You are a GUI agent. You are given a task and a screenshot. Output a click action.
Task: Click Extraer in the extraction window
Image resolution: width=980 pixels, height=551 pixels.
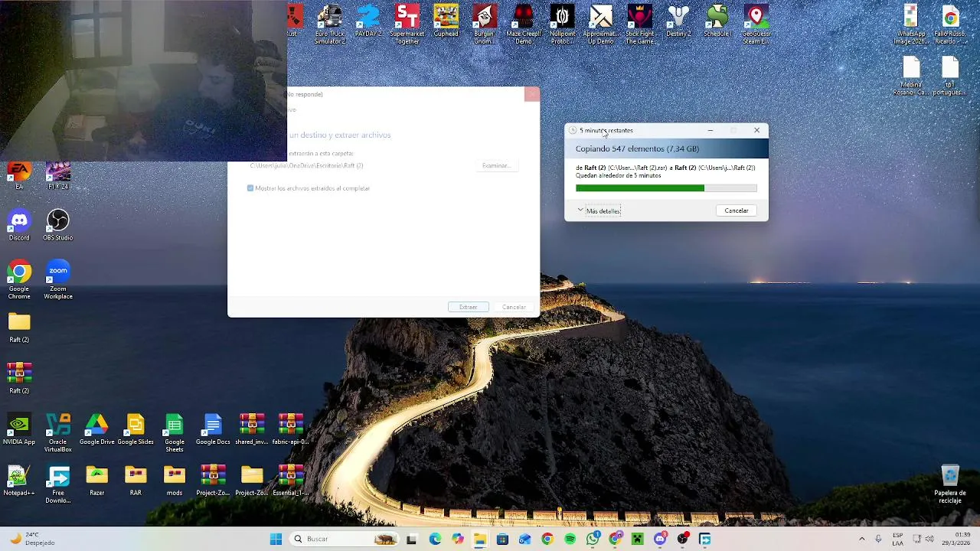tap(468, 307)
